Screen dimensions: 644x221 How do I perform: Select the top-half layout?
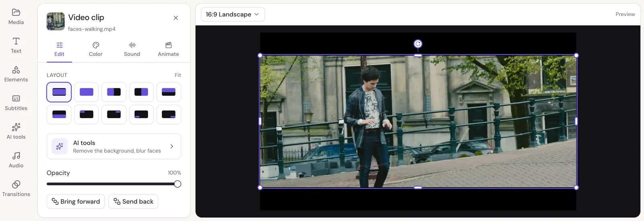pyautogui.click(x=169, y=92)
